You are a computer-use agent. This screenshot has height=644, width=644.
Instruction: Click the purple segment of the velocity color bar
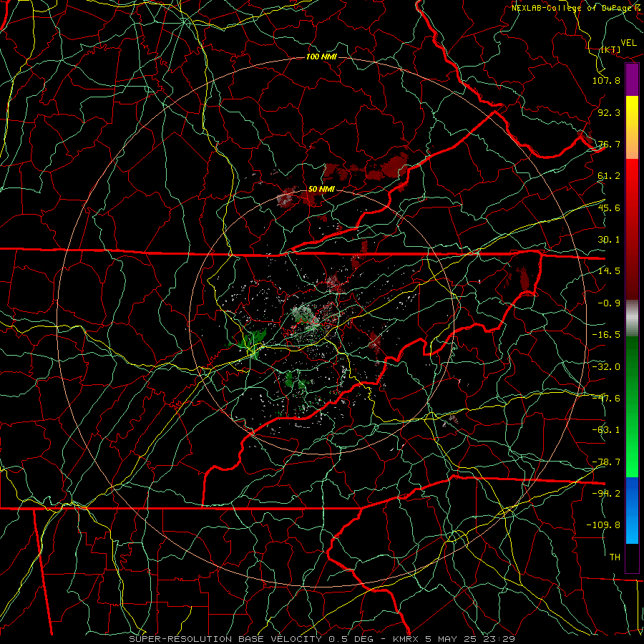[632, 79]
